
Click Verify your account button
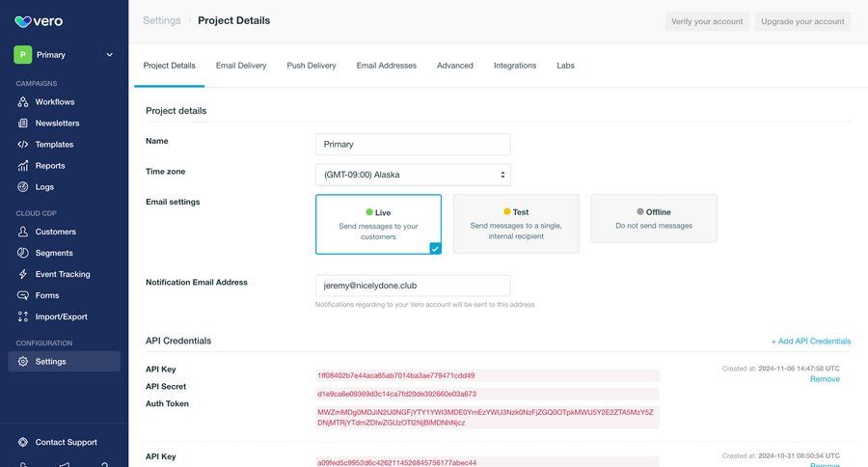pyautogui.click(x=707, y=21)
